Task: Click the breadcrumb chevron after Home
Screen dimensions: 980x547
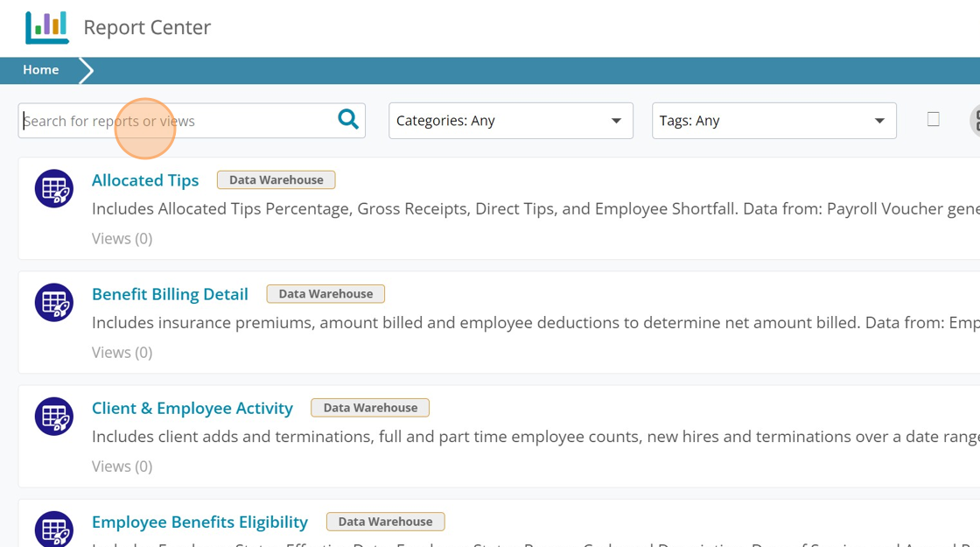Action: [x=86, y=70]
